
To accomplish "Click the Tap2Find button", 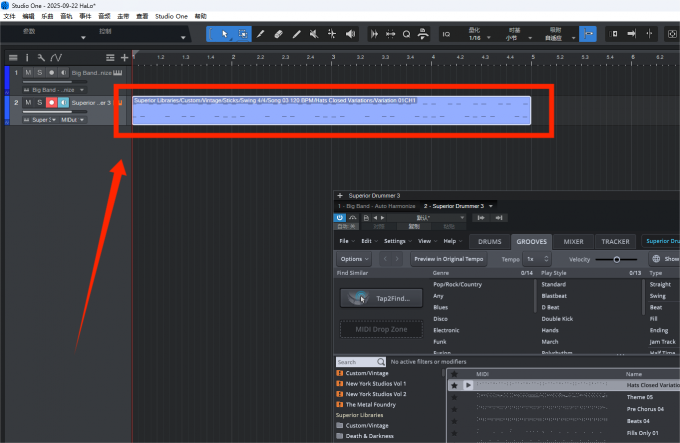I will pos(379,298).
